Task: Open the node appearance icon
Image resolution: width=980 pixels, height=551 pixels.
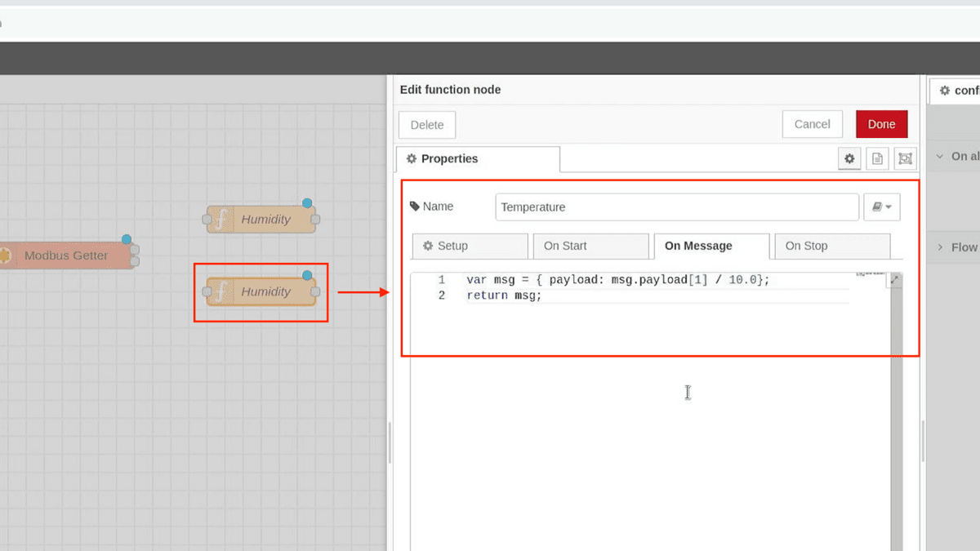Action: point(905,158)
